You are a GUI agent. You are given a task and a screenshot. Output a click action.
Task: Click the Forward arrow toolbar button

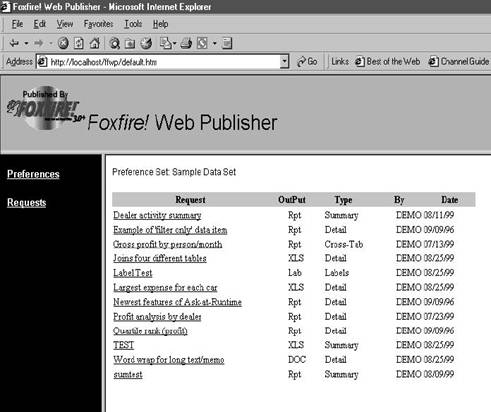coord(39,43)
